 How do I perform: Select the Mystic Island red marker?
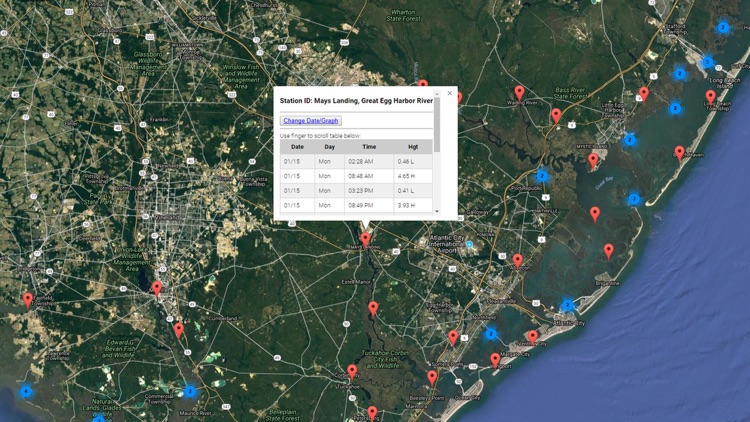pos(593,159)
